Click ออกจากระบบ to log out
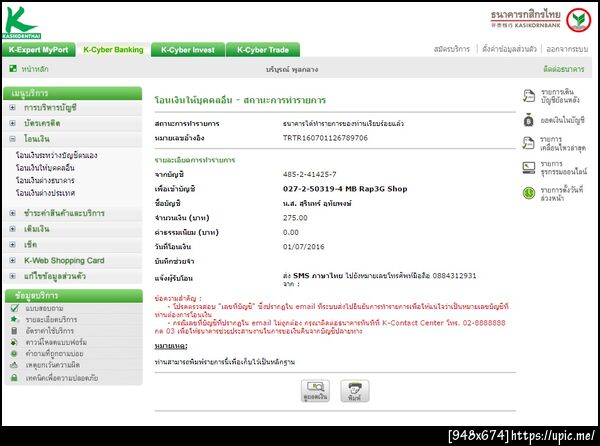 [x=567, y=49]
